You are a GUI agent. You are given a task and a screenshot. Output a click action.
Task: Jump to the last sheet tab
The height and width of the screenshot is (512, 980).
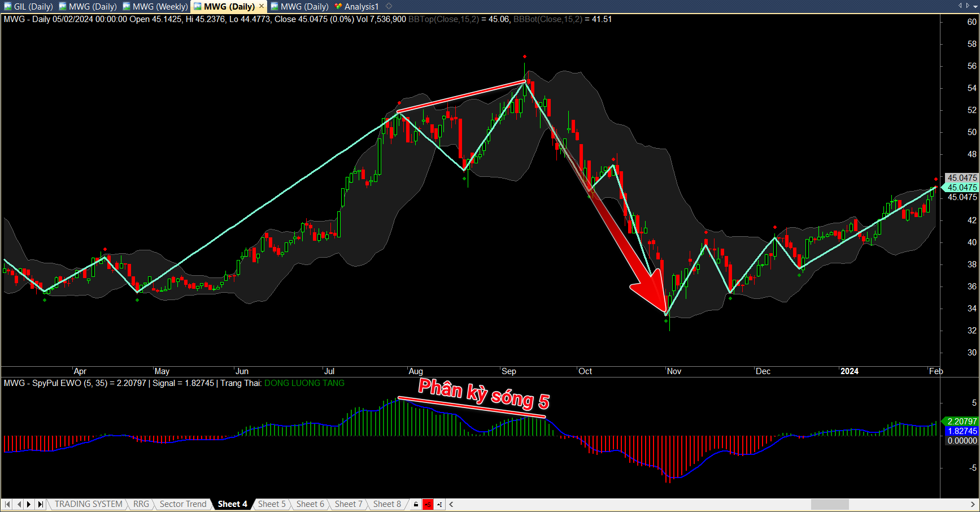(x=40, y=504)
